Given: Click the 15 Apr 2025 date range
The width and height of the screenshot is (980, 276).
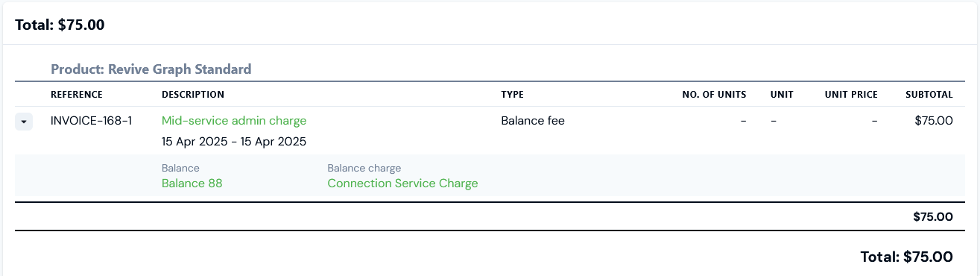Looking at the screenshot, I should 234,142.
